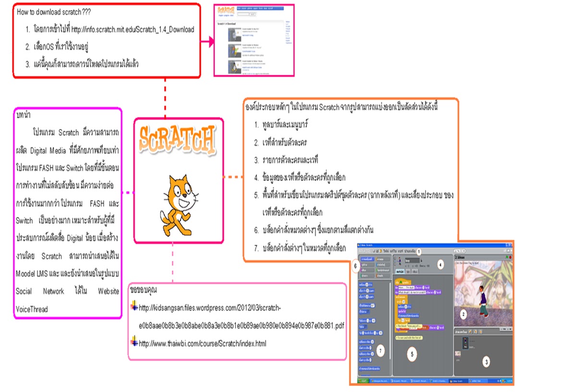Select the dark green Pen block category
The width and height of the screenshot is (585, 392).
367,276
